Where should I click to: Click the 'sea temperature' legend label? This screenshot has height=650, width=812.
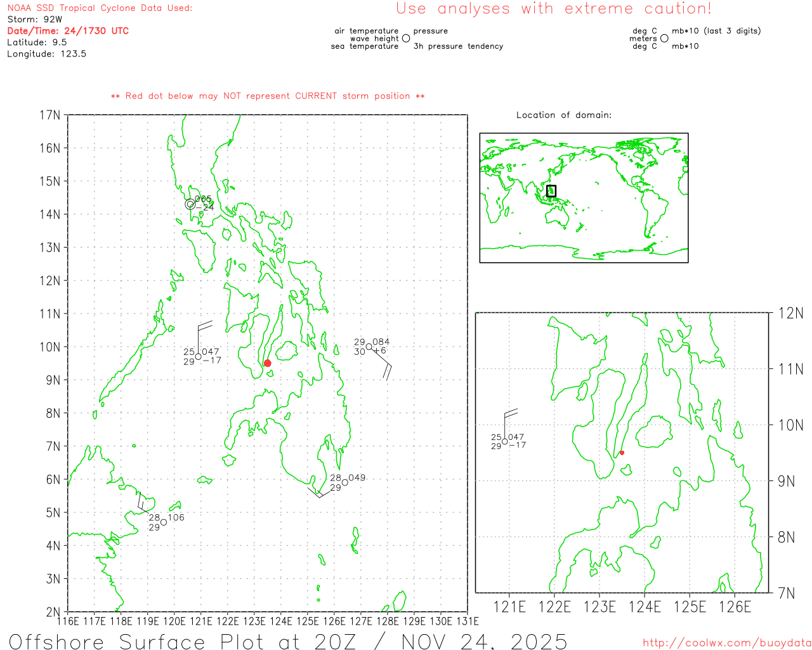[x=365, y=46]
